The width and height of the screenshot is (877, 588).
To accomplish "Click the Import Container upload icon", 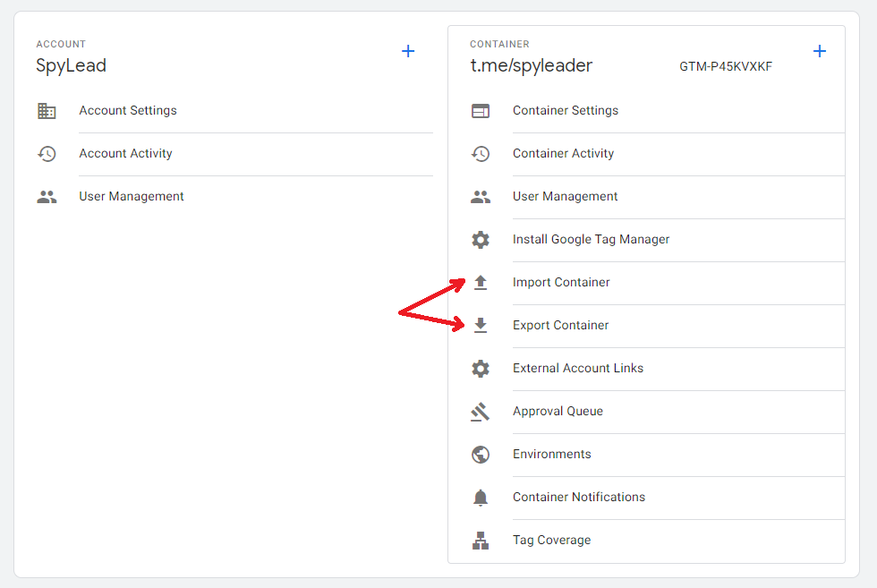I will point(481,283).
